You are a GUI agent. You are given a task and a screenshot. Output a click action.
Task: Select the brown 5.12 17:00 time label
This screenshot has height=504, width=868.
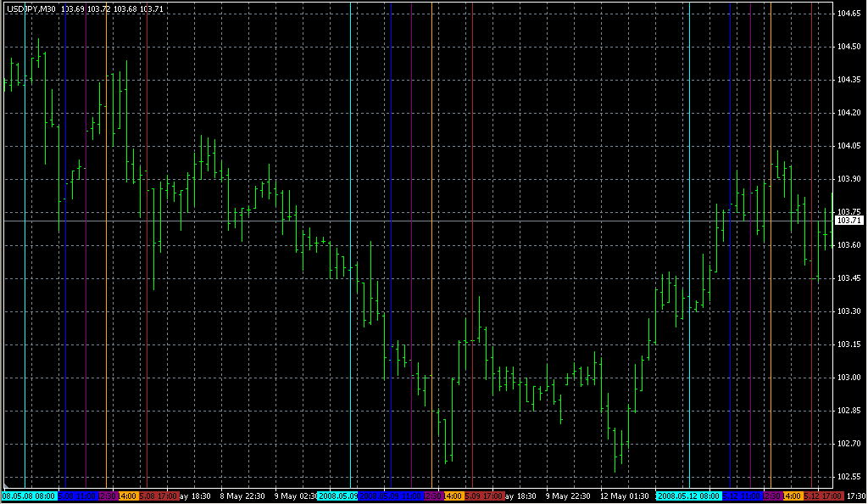[x=823, y=496]
